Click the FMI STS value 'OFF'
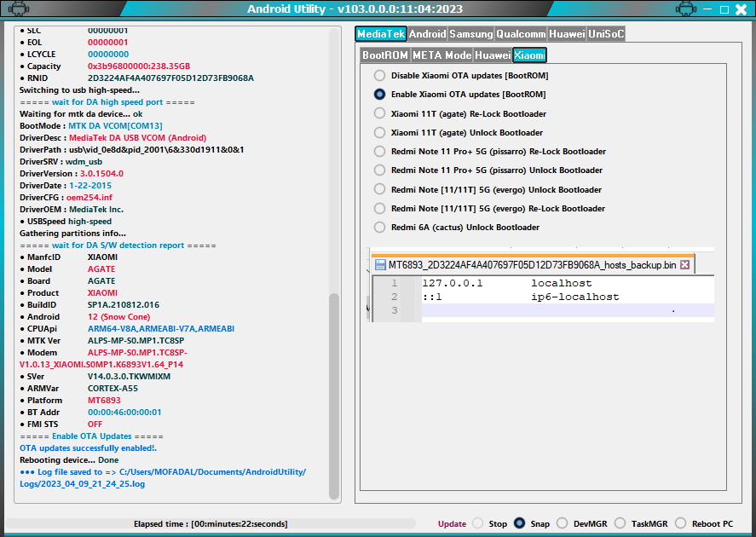Image resolution: width=756 pixels, height=537 pixels. coord(95,424)
